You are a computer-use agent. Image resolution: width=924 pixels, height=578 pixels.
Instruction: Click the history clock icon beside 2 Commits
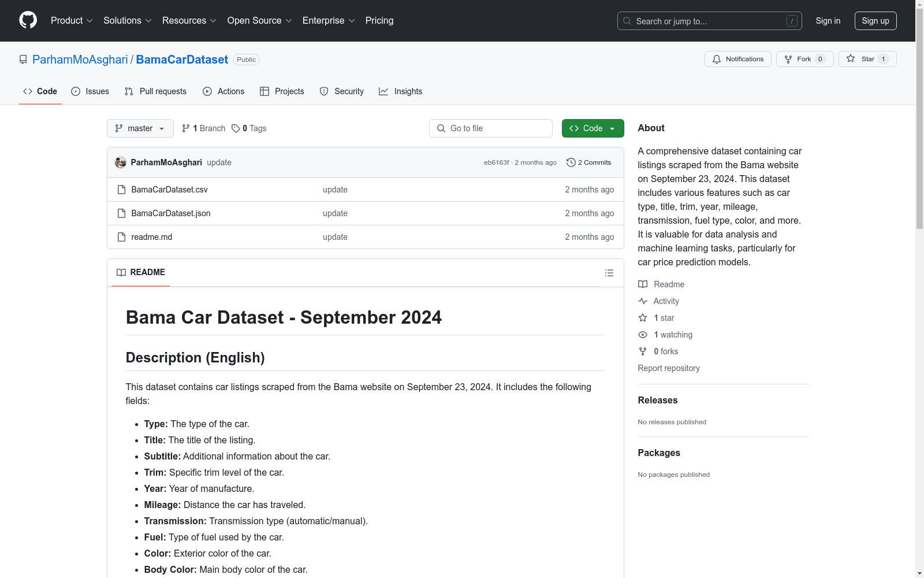571,162
